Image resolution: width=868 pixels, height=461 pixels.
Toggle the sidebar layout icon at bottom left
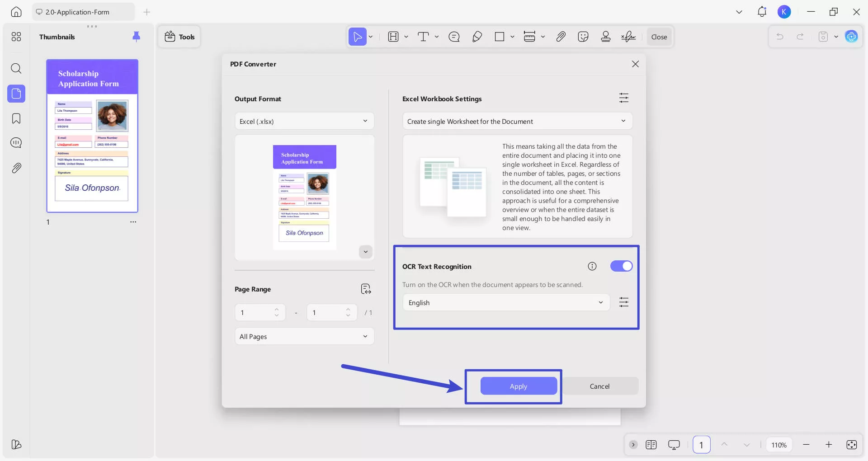click(16, 445)
